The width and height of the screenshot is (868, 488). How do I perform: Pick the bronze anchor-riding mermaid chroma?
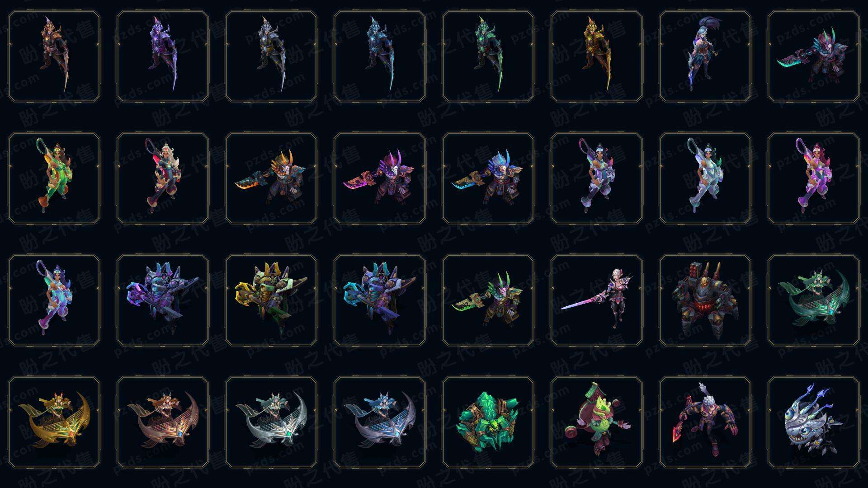(163, 422)
